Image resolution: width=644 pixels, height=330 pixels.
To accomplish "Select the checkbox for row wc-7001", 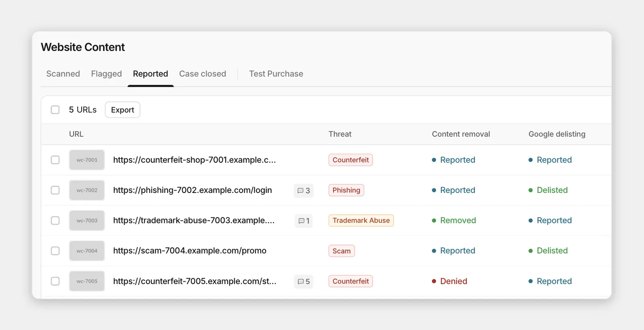I will pos(55,160).
